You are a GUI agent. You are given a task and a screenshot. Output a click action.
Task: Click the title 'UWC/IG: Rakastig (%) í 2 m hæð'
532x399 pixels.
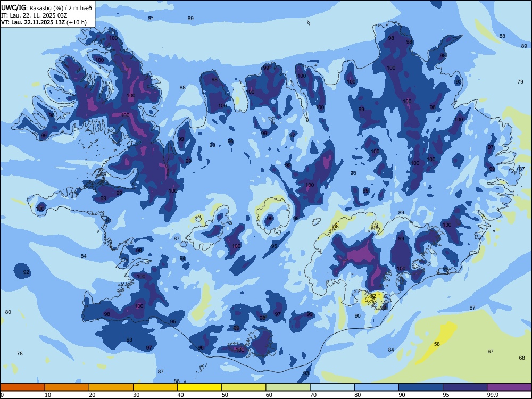[x=46, y=7]
